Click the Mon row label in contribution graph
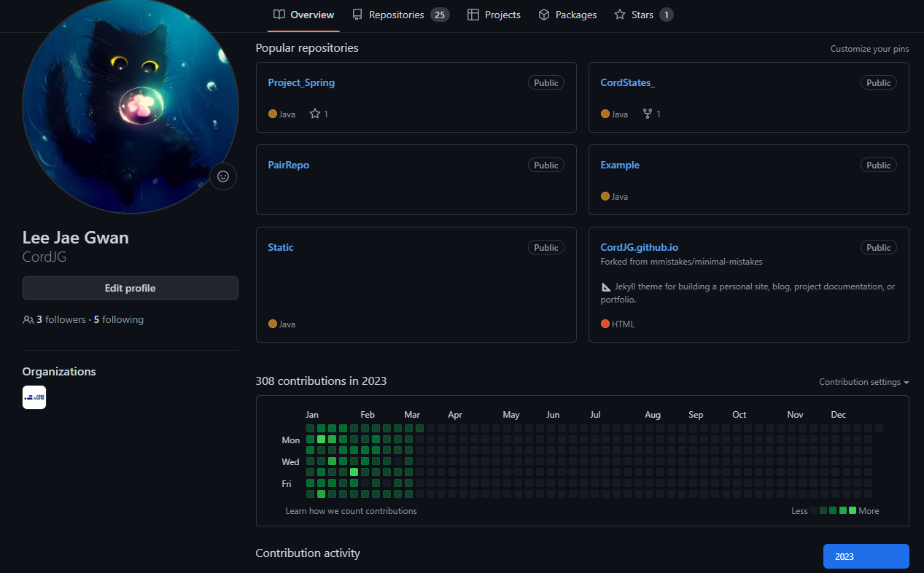924x573 pixels. 291,440
